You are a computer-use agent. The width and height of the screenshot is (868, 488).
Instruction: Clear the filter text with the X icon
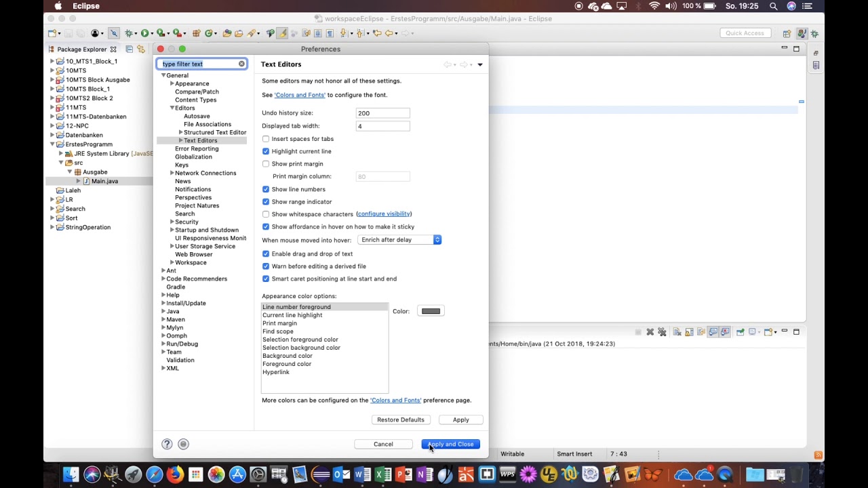[x=241, y=64]
